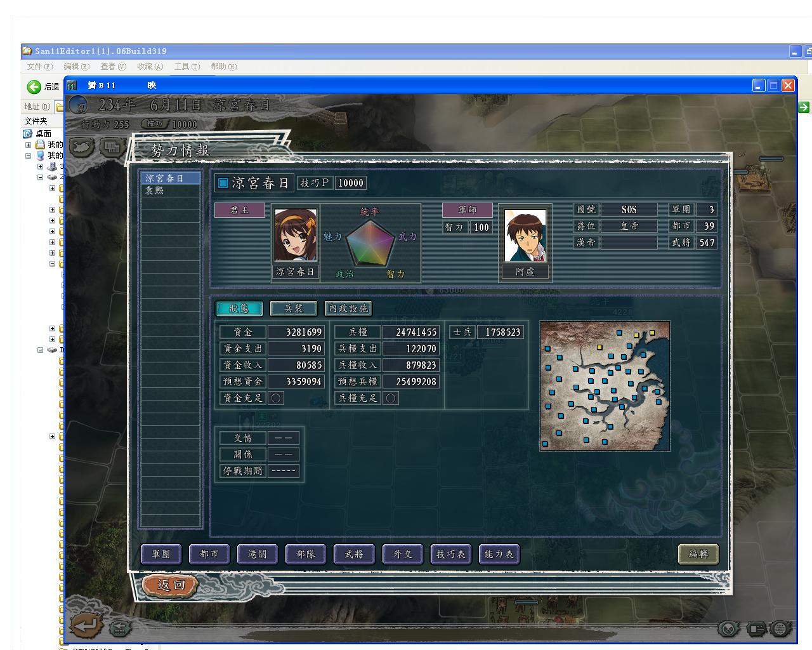Expand the My Documents node in folder tree
The height and width of the screenshot is (650, 812).
click(x=28, y=145)
